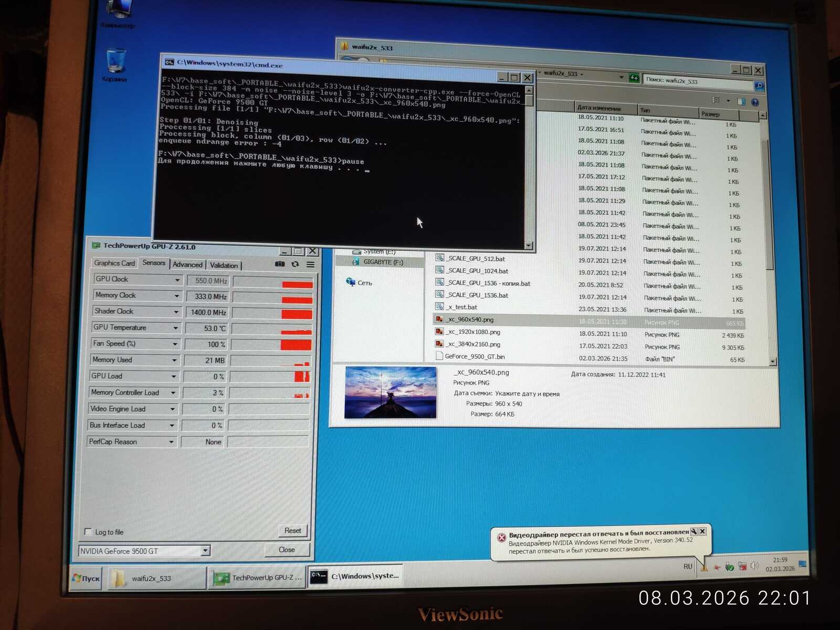The image size is (840, 630).
Task: Open the GPU-Z hamburger menu
Action: pyautogui.click(x=310, y=265)
